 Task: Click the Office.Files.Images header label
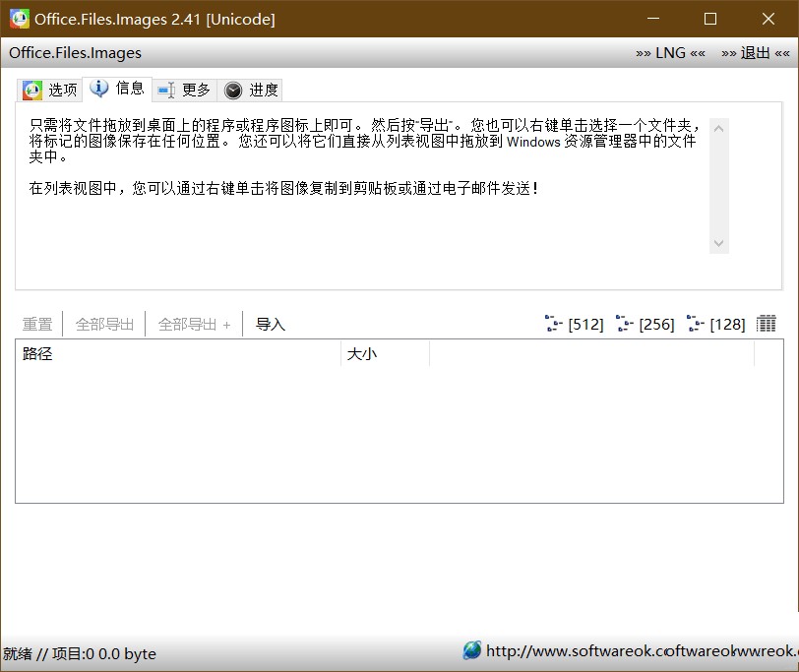click(75, 53)
